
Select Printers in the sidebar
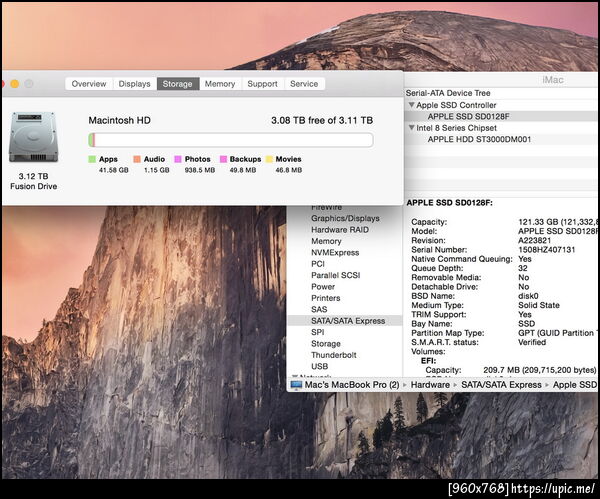point(326,298)
